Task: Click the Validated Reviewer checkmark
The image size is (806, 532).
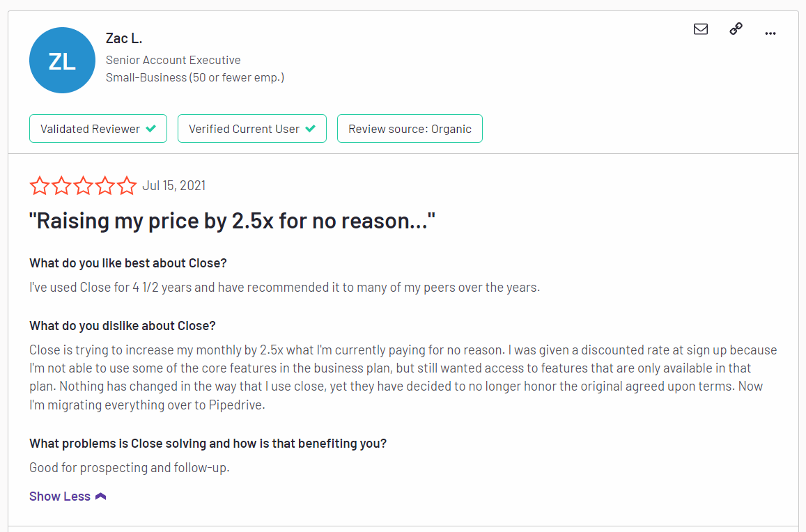Action: click(x=151, y=129)
